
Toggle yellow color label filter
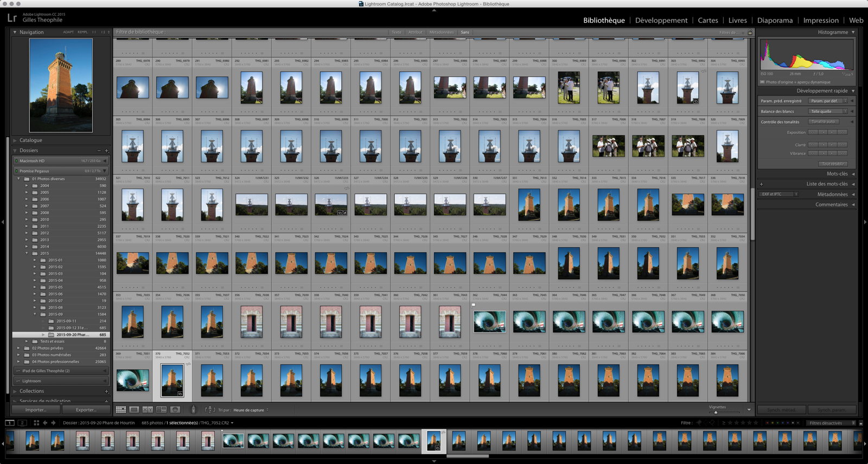773,423
